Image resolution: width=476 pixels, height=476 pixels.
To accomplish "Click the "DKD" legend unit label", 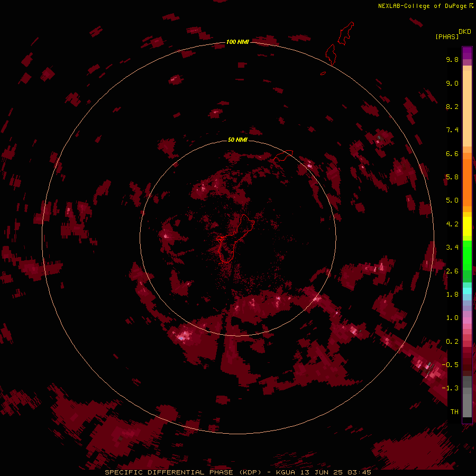I will 465,31.
